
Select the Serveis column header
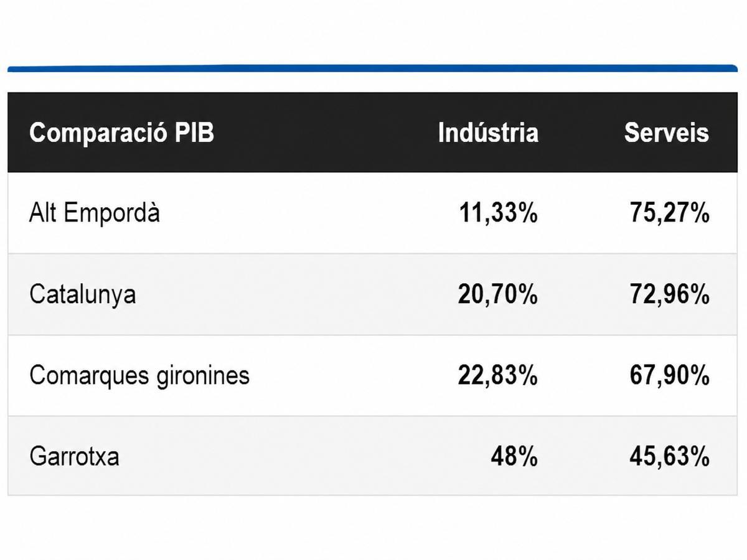(x=666, y=133)
